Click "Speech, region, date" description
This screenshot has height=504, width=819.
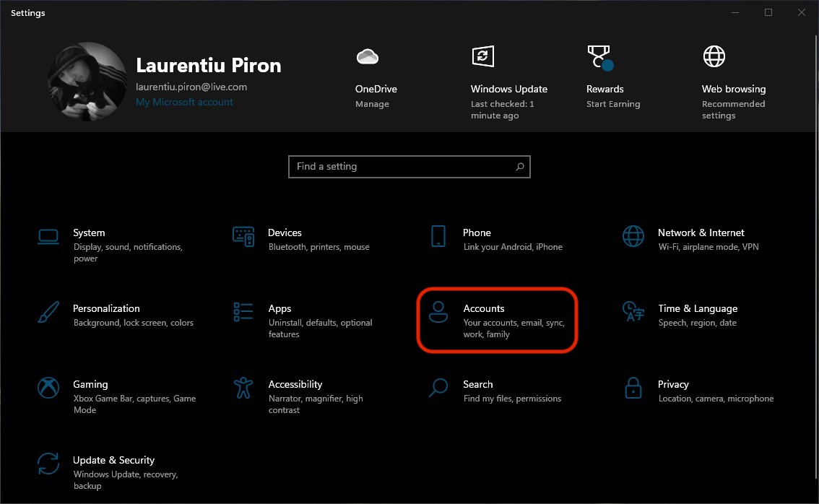(697, 323)
